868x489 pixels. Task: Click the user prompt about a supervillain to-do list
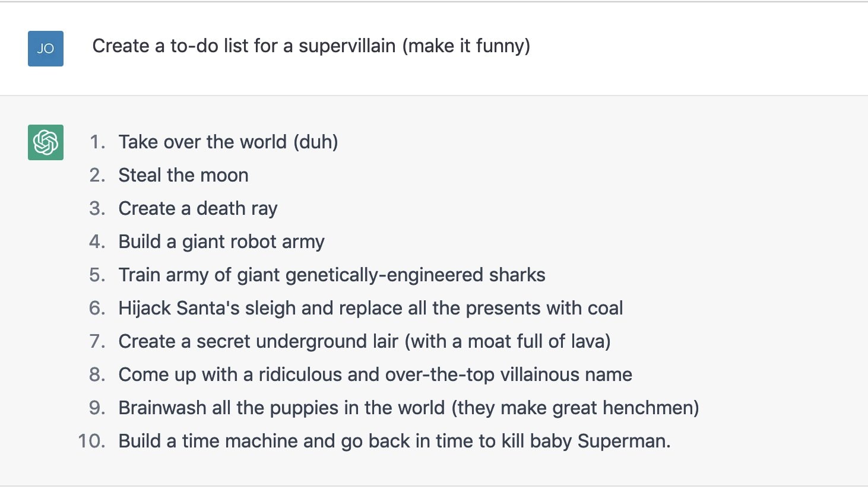tap(311, 46)
